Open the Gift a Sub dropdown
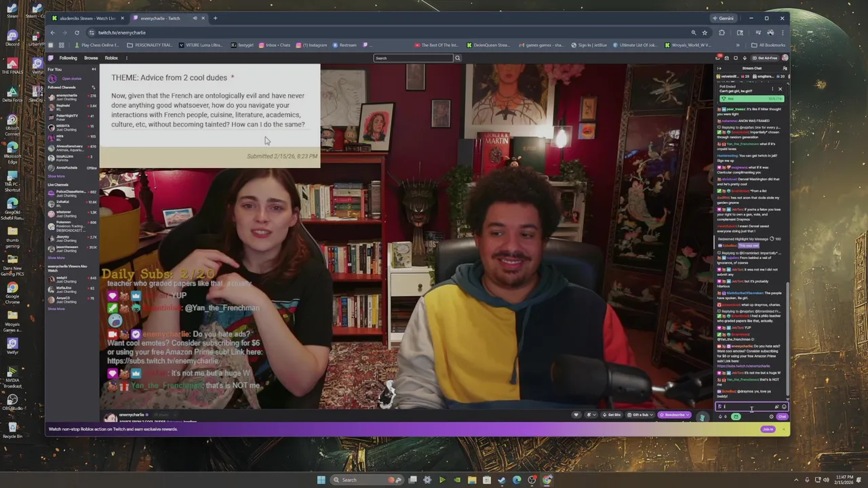This screenshot has width=868, height=488. pyautogui.click(x=640, y=415)
